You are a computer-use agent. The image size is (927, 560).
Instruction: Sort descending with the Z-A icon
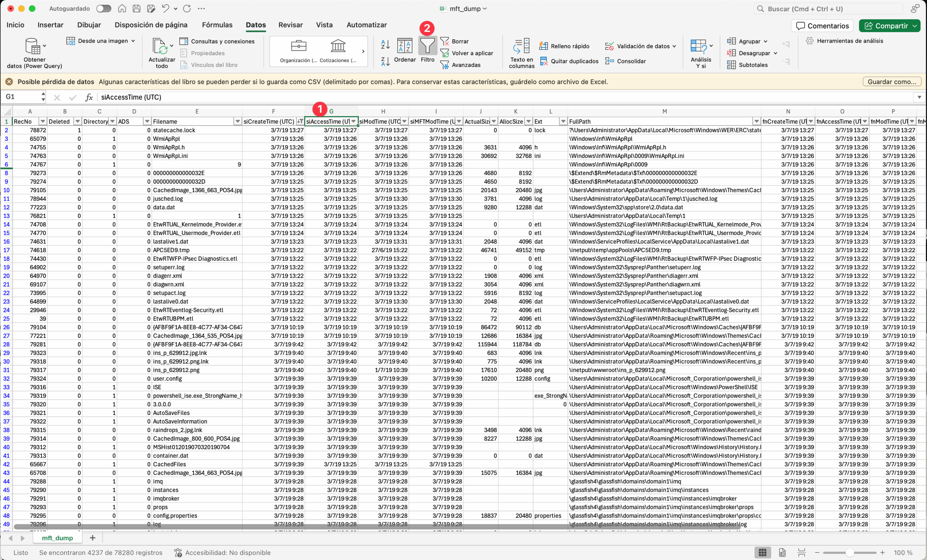point(385,61)
